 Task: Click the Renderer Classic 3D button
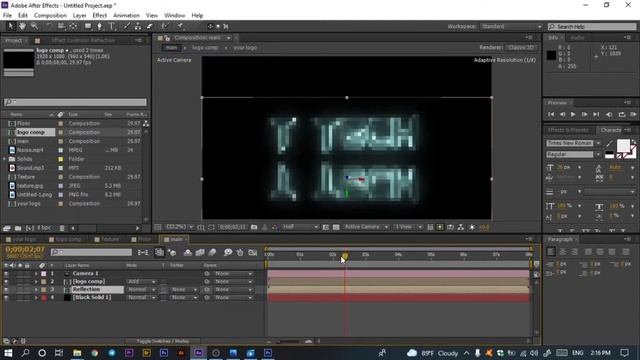coord(520,47)
